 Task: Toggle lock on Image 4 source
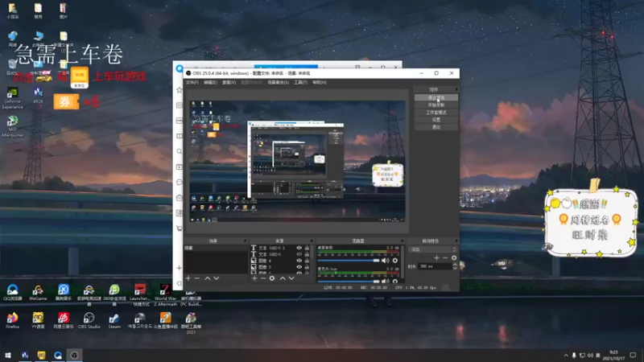(307, 261)
